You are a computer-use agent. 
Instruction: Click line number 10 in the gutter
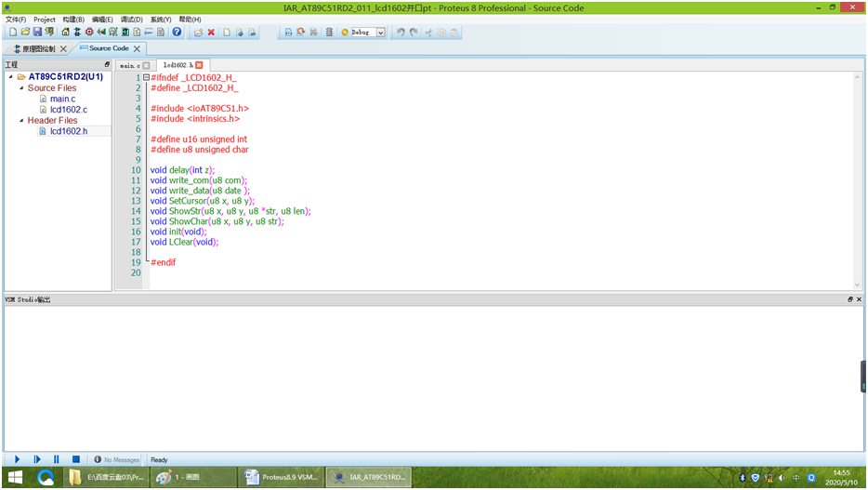tap(137, 170)
